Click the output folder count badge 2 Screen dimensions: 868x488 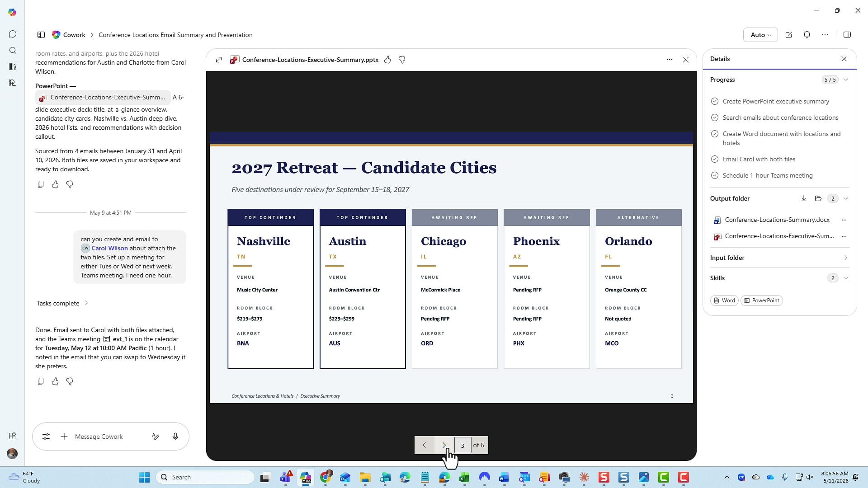(833, 198)
